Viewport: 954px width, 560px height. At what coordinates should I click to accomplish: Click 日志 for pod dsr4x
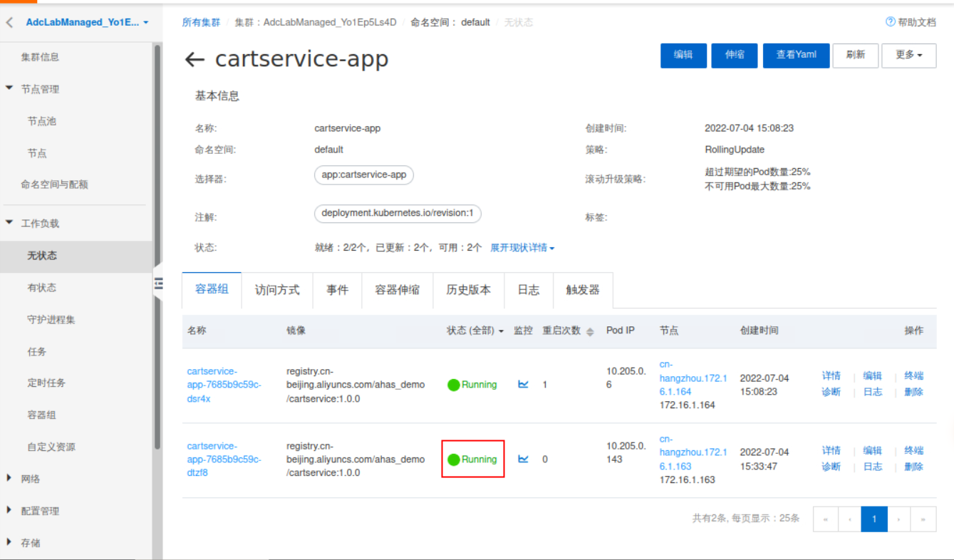coord(873,392)
